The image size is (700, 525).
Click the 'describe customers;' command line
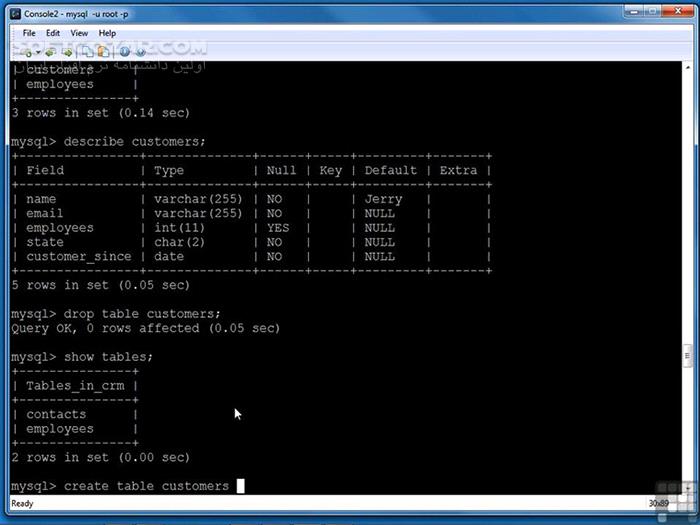108,142
